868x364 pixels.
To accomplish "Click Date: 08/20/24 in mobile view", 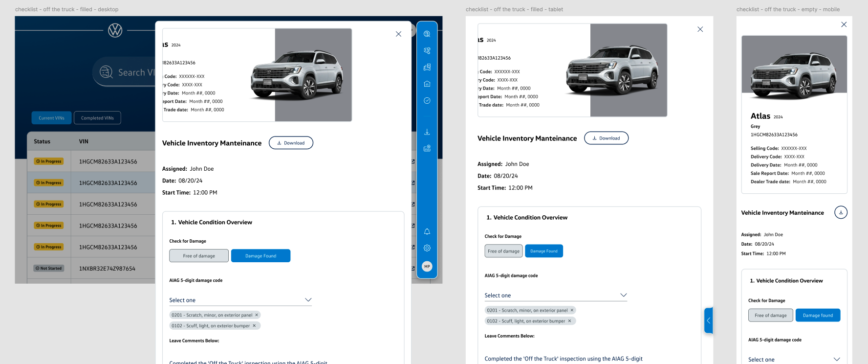I will (758, 244).
